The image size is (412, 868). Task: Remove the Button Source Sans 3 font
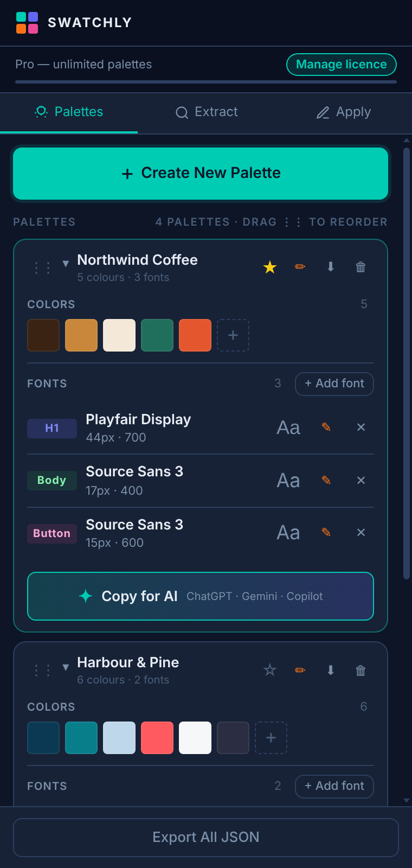361,533
